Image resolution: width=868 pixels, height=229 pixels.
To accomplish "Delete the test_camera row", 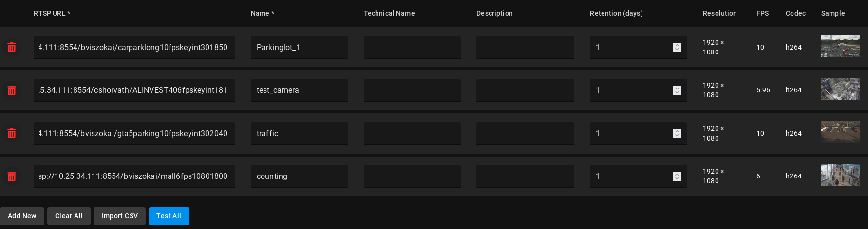I will (12, 90).
